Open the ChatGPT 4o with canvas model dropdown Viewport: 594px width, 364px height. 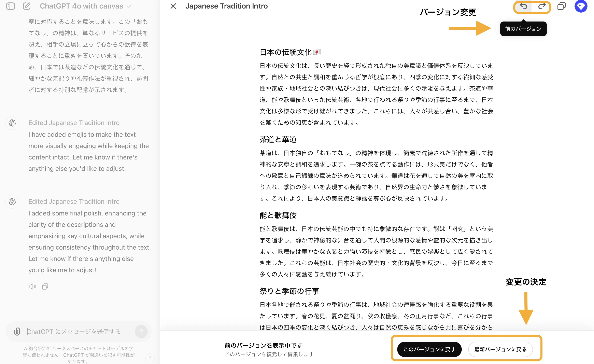point(85,6)
